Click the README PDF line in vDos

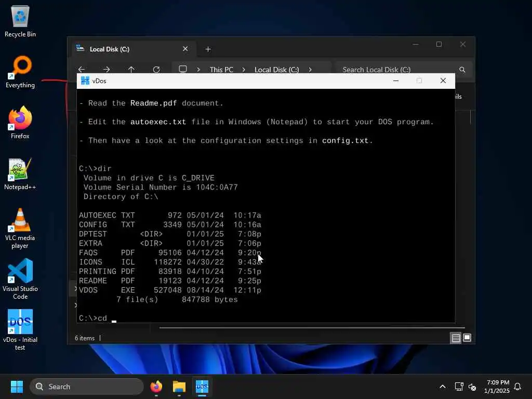click(170, 281)
